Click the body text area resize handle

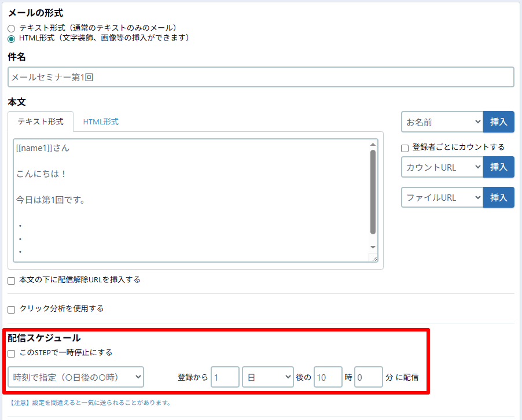tap(373, 258)
